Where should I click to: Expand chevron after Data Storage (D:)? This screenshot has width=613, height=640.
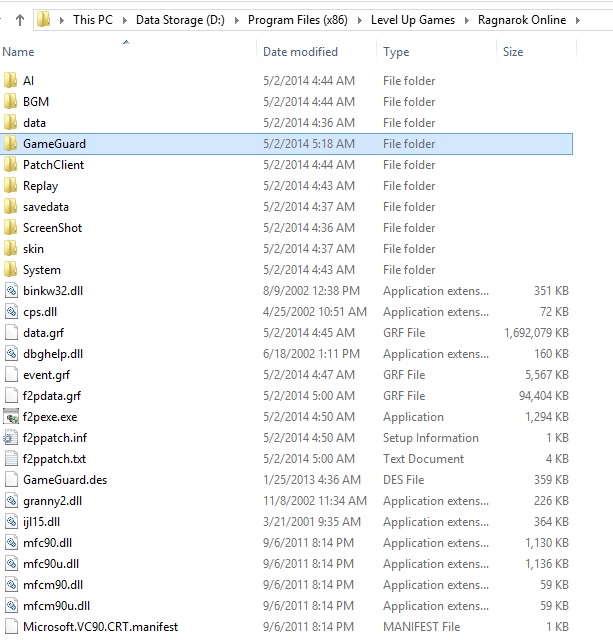point(237,20)
